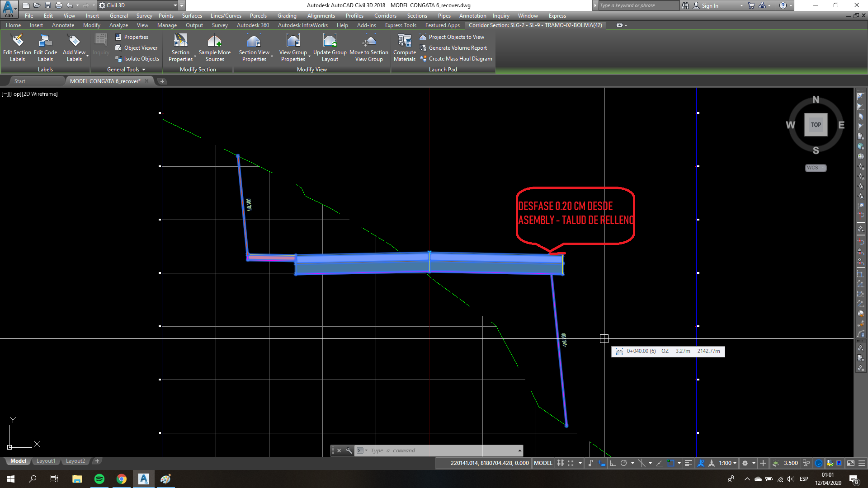Open Chrome from the taskbar
This screenshot has height=488, width=868.
[x=121, y=479]
